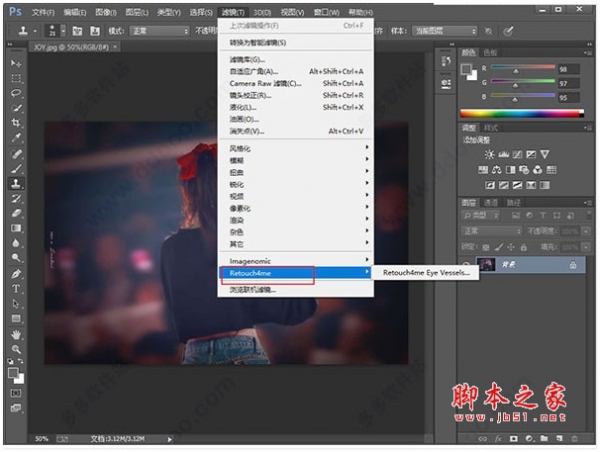Viewport: 600px width, 452px height.
Task: Select the Dodge tool
Action: click(x=16, y=258)
